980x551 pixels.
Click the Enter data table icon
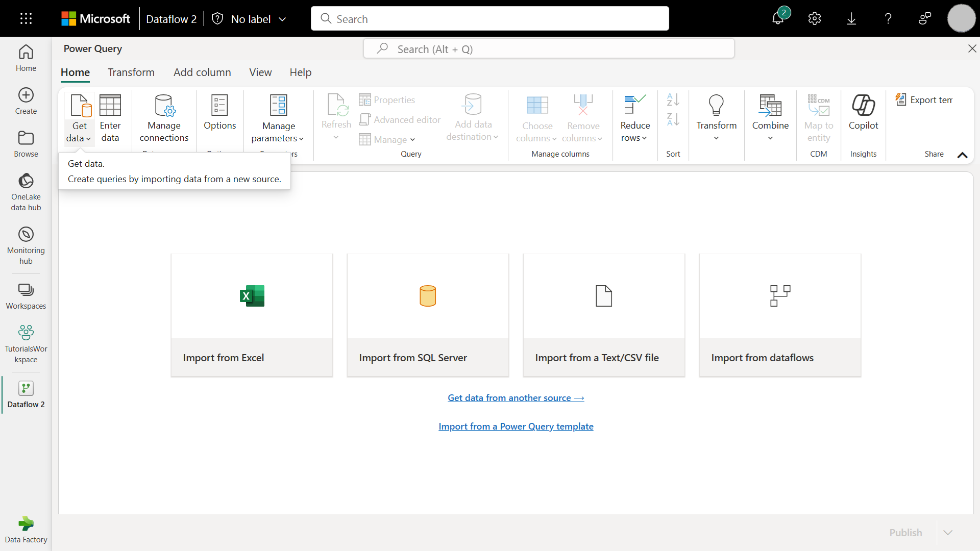[x=110, y=106]
